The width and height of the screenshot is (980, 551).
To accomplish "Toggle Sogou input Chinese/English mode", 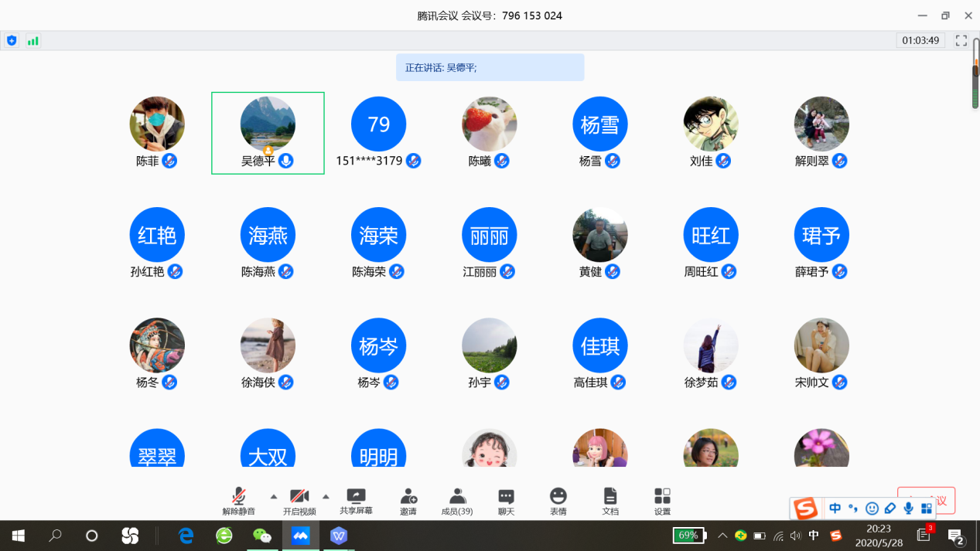I will point(835,508).
